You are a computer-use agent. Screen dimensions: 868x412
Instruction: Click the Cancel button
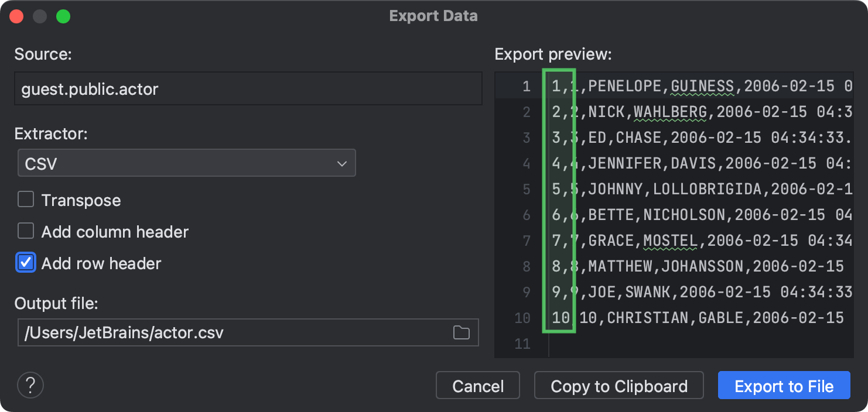tap(477, 386)
